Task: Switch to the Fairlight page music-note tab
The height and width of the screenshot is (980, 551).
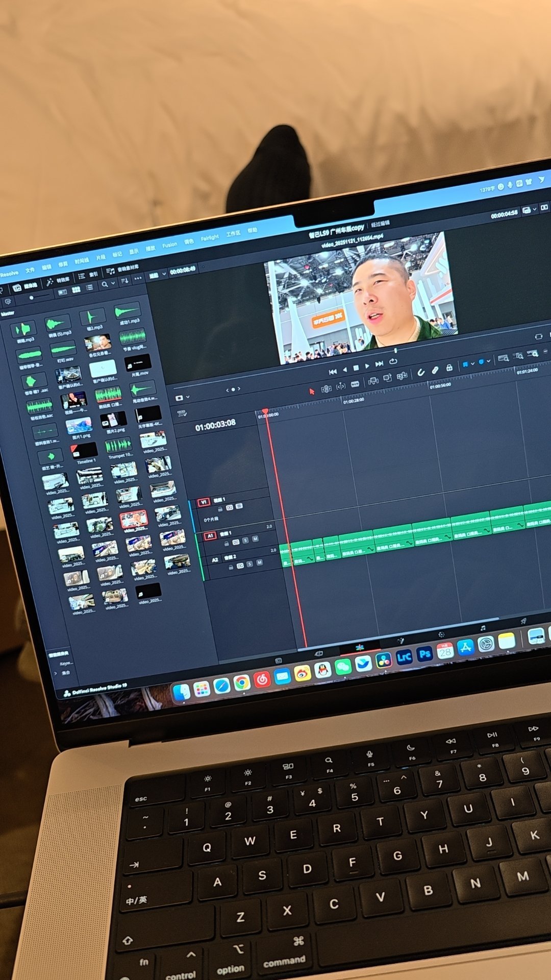Action: 483,628
